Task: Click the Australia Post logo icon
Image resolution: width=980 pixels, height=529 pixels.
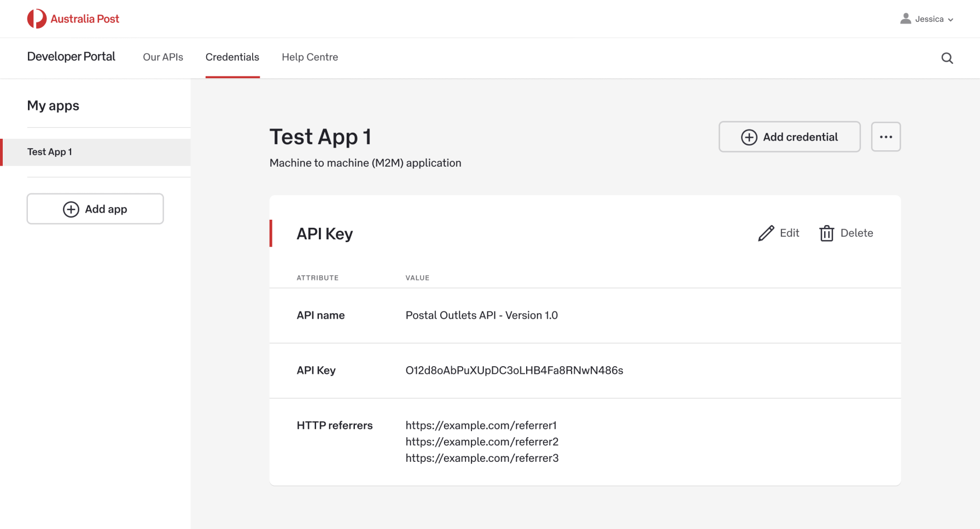Action: (x=37, y=19)
